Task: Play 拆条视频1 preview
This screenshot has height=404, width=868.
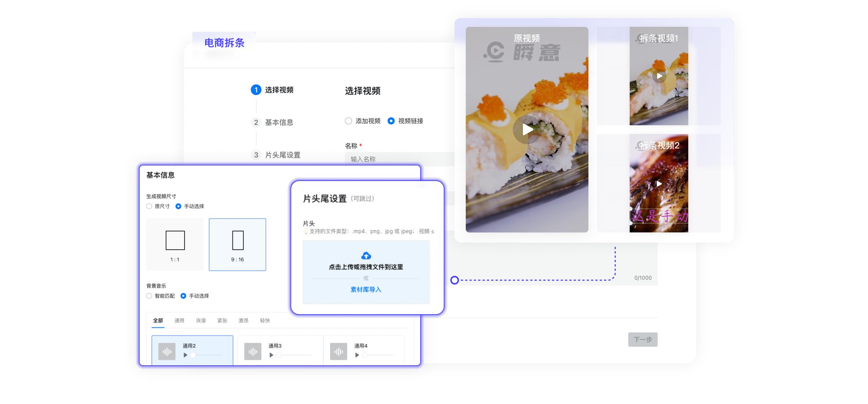Action: (660, 76)
